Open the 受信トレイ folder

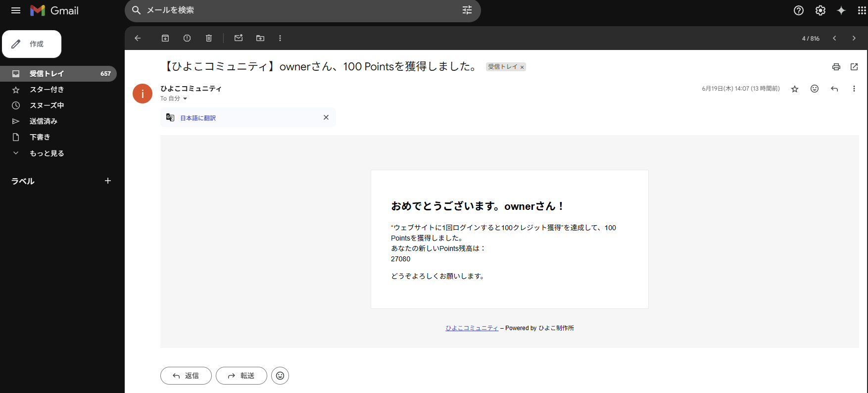(47, 74)
